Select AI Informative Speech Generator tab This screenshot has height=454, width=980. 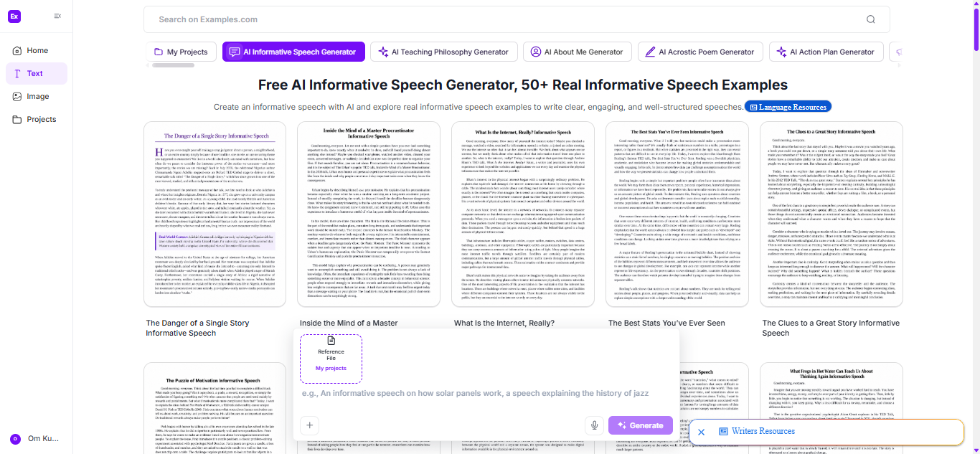coord(293,52)
